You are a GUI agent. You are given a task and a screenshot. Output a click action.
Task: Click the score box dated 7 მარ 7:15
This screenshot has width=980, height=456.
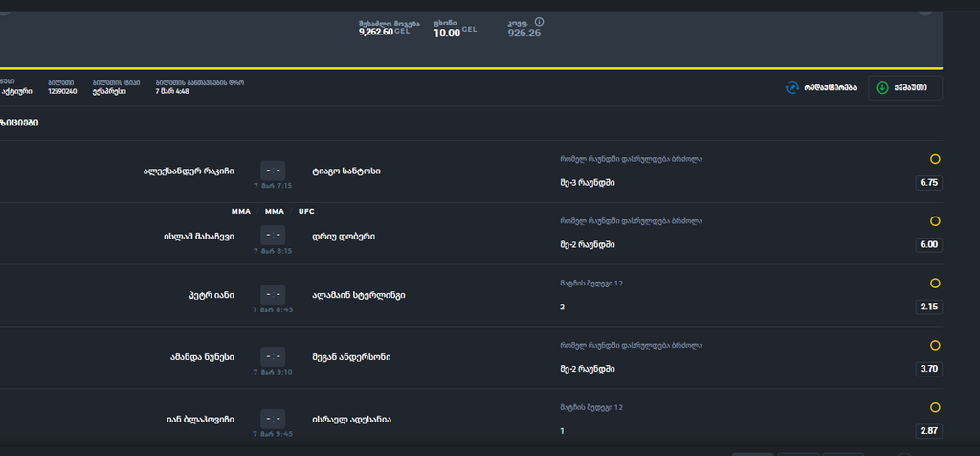point(273,171)
